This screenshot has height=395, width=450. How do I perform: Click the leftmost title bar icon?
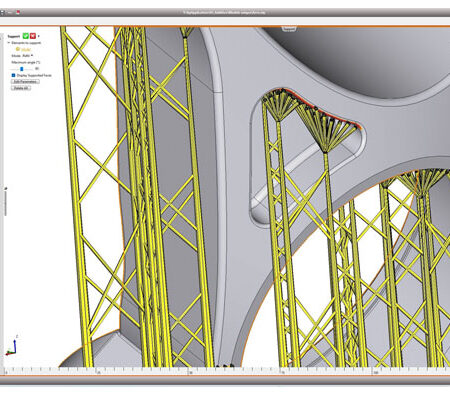2,13
